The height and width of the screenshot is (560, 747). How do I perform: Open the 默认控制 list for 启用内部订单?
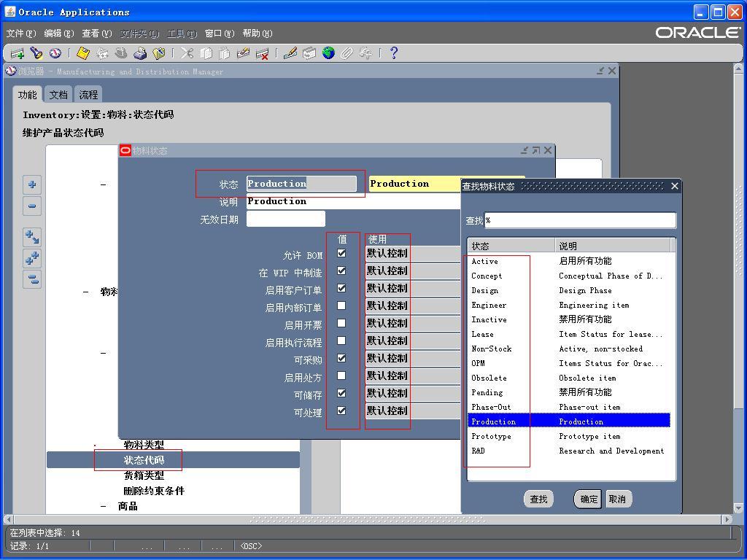pos(413,306)
